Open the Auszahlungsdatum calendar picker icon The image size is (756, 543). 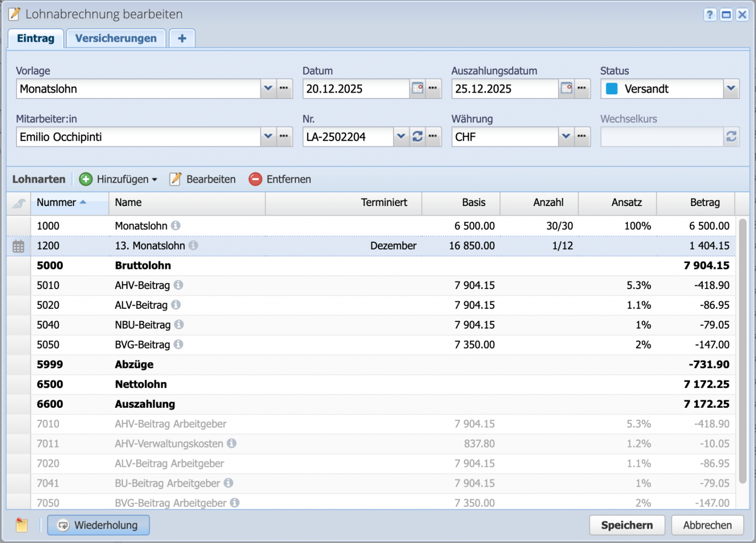[566, 88]
